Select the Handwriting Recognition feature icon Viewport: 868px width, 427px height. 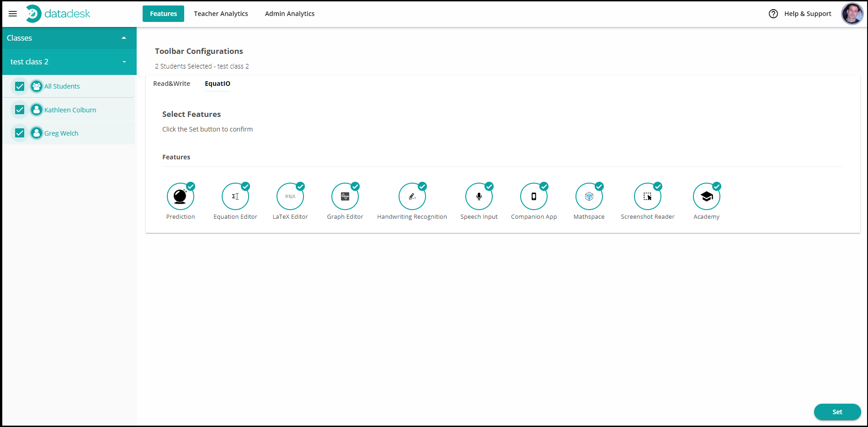tap(412, 196)
